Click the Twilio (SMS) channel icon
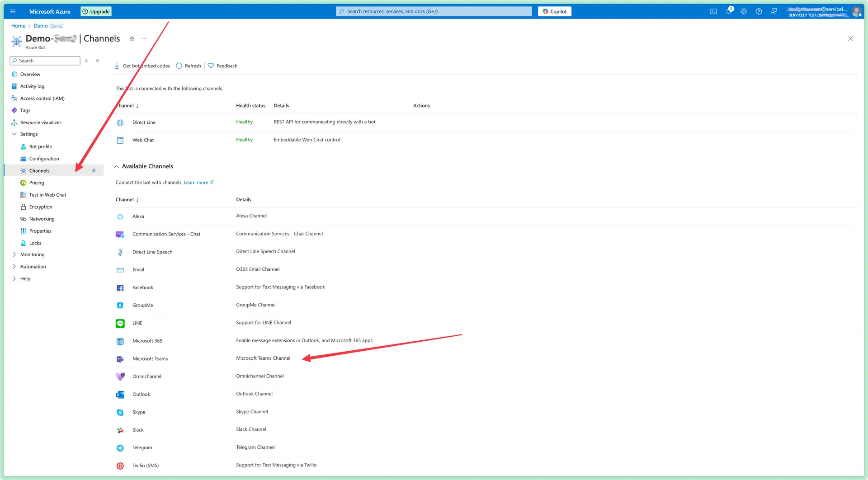 coord(120,466)
